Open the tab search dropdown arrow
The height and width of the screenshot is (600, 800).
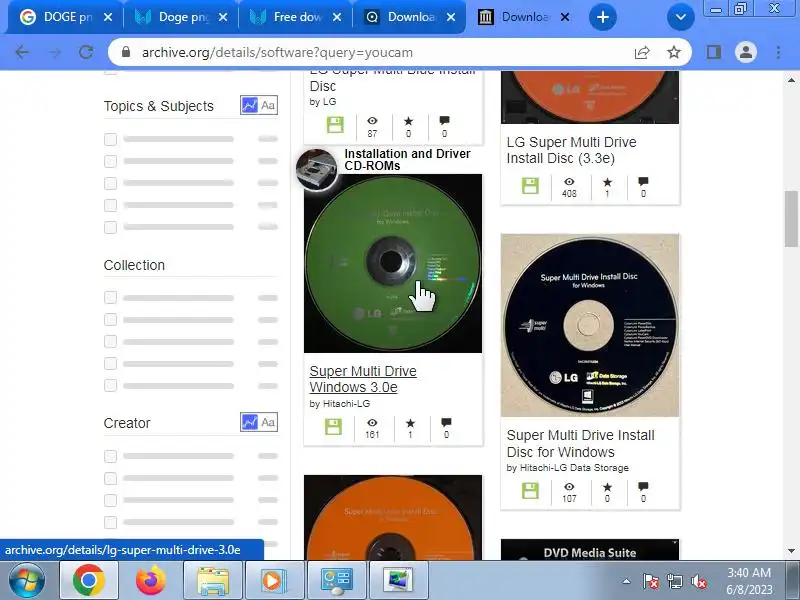[x=681, y=17]
